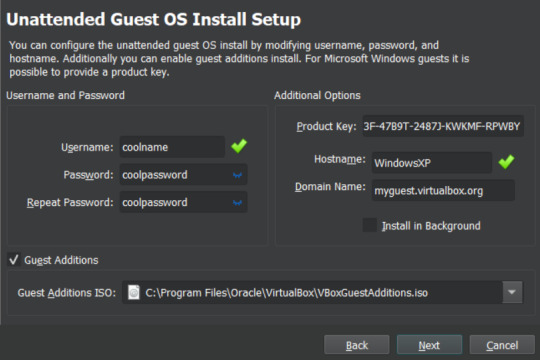Enable the Install in Background checkbox

[370, 225]
